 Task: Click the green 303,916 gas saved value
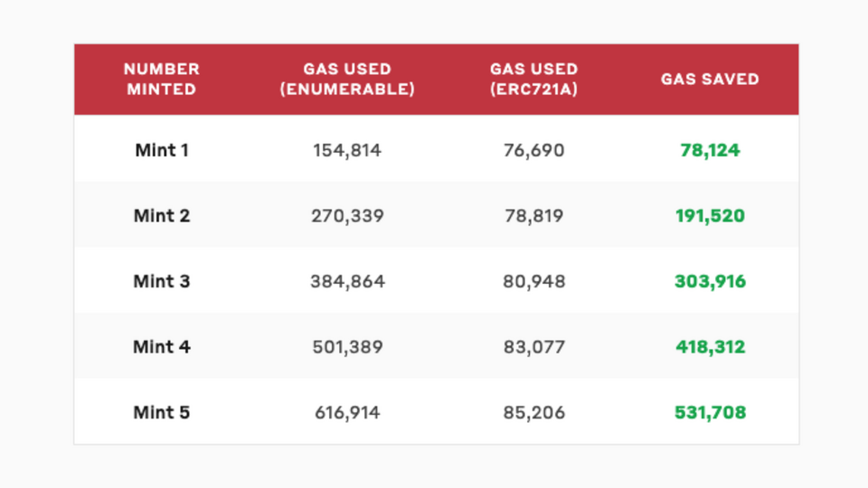point(710,281)
